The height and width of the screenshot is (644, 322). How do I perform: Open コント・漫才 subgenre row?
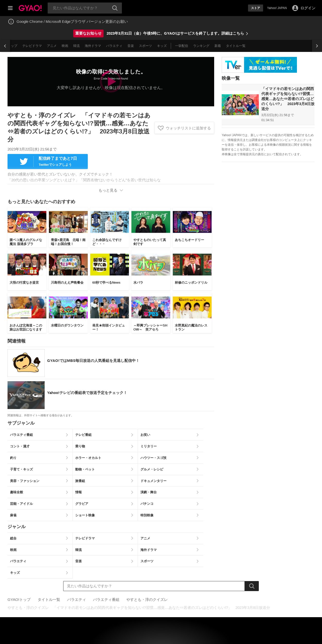click(x=40, y=446)
